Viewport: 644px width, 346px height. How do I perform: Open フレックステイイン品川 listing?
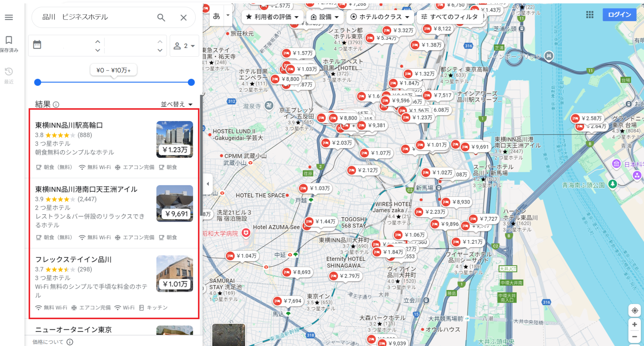tap(113, 283)
